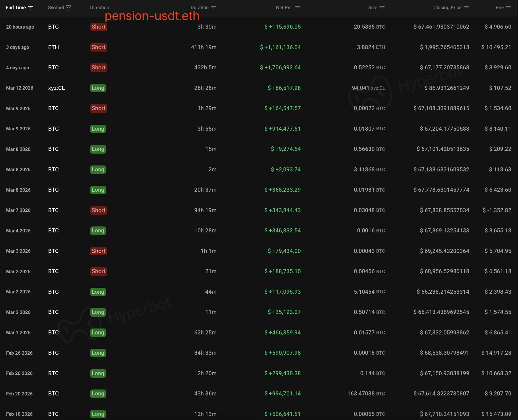Image resolution: width=518 pixels, height=420 pixels.
Task: Click the Net PnL sort icon
Action: point(298,8)
